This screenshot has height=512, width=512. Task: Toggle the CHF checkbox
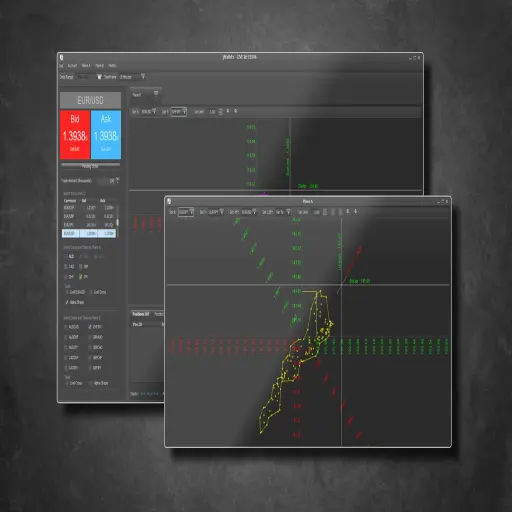(x=66, y=277)
